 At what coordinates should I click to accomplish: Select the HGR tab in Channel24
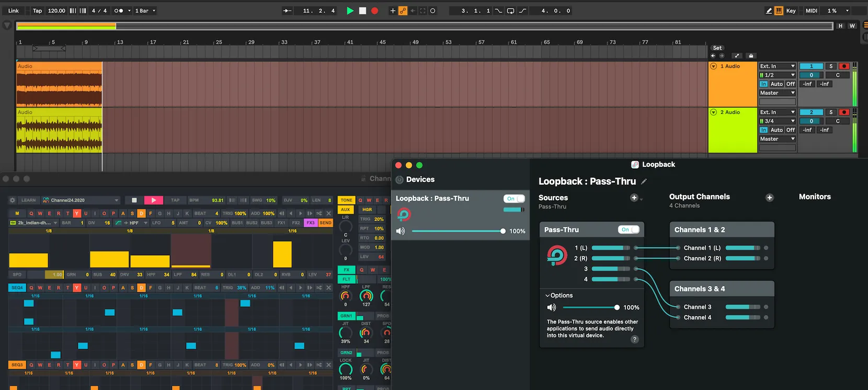(x=367, y=210)
